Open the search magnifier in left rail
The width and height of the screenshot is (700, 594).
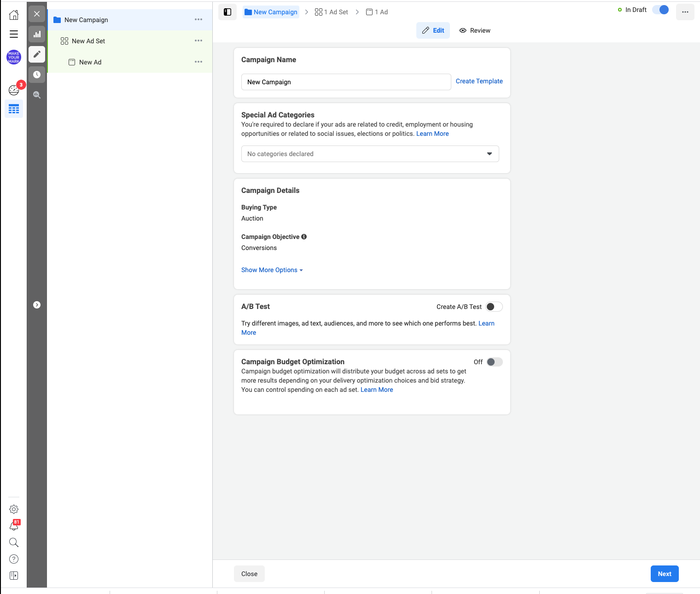tap(14, 542)
